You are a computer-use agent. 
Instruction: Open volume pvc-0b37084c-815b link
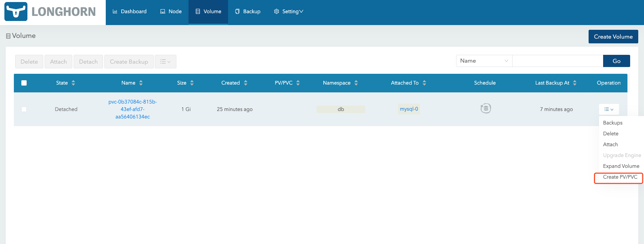click(x=132, y=109)
